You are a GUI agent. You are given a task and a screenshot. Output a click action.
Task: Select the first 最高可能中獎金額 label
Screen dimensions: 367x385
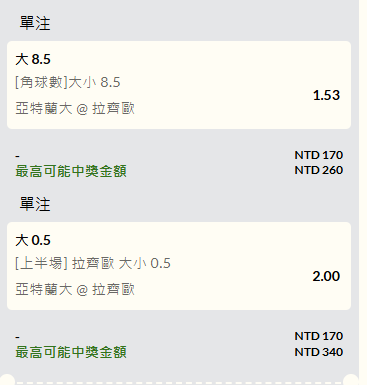coord(71,171)
